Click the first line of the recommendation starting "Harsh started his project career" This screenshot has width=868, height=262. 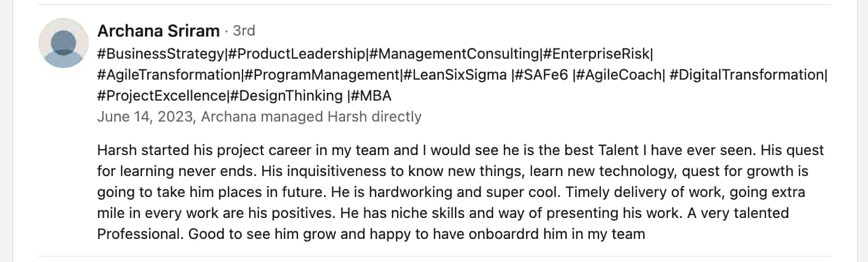(x=460, y=150)
